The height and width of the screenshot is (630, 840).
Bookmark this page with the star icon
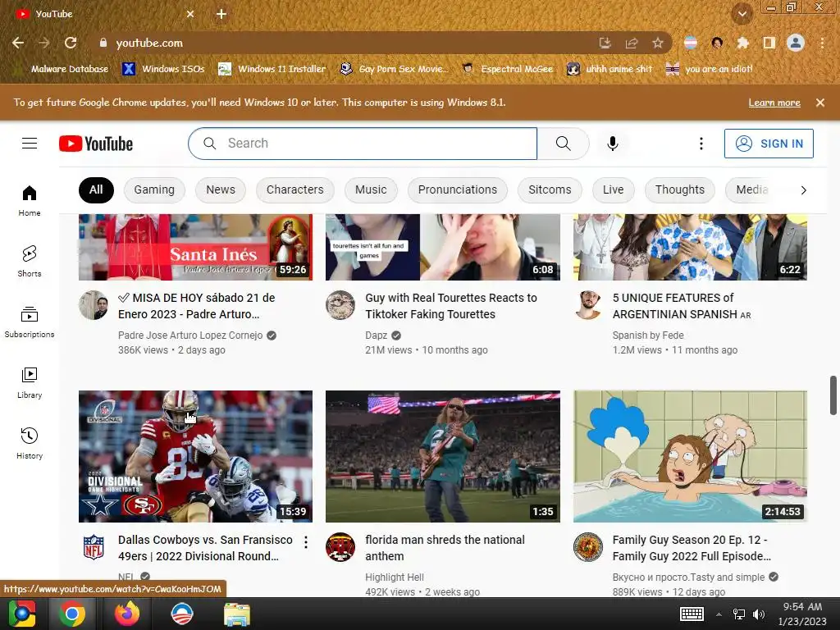658,43
